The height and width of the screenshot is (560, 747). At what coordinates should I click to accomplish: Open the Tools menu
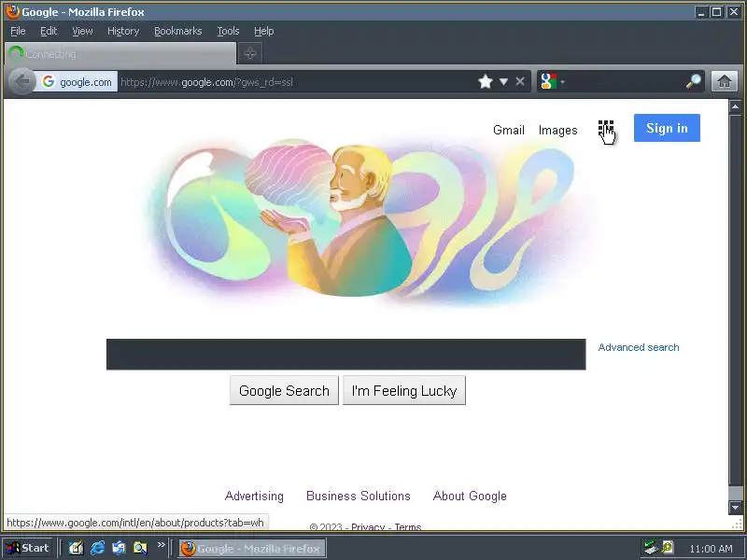tap(228, 31)
